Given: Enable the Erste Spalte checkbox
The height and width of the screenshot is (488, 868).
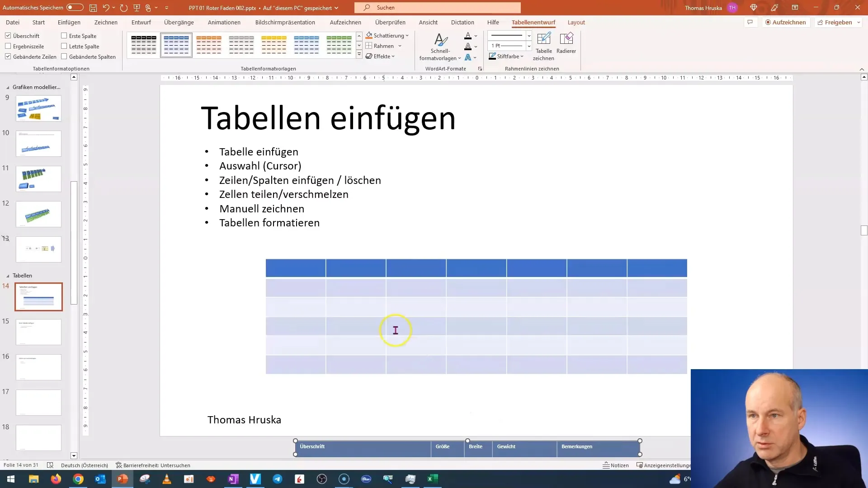Looking at the screenshot, I should [64, 36].
